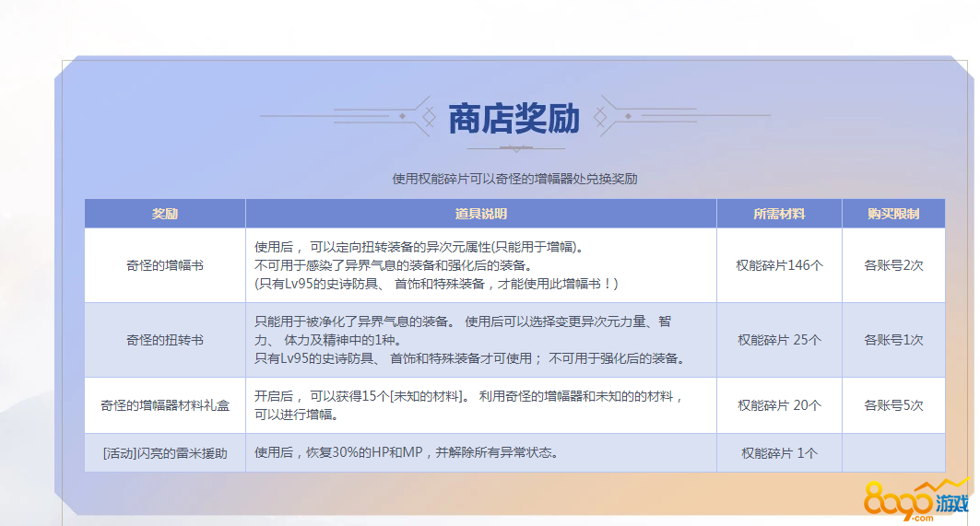Click the 恢复30%的HP和MP item description

tap(407, 453)
